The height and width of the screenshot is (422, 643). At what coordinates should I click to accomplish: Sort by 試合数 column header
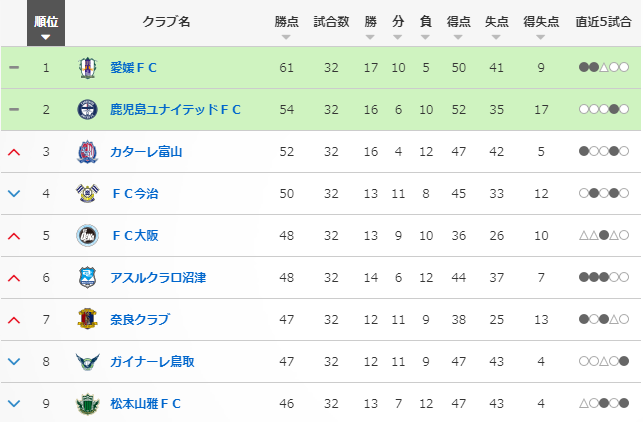click(x=331, y=22)
